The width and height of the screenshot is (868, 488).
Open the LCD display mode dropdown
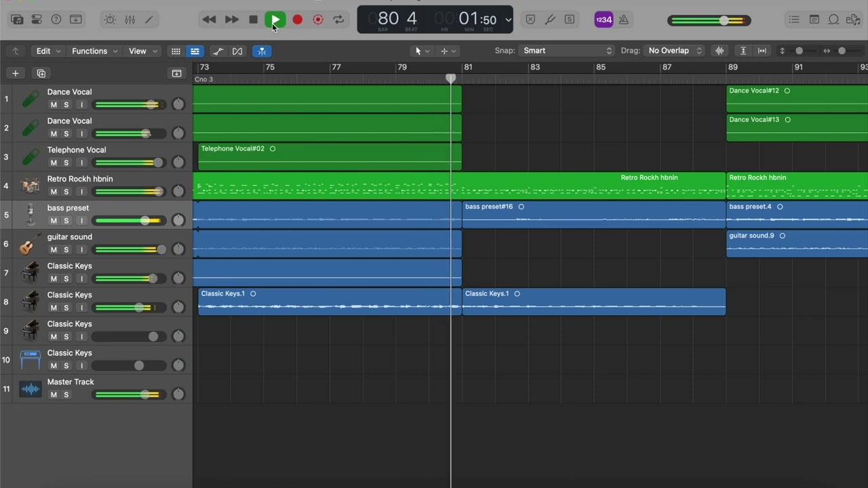point(508,20)
